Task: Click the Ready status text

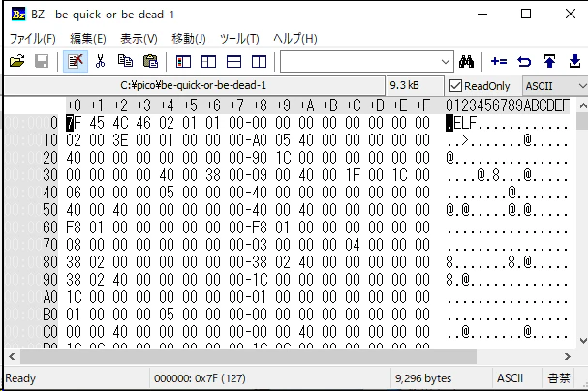Action: pos(20,378)
